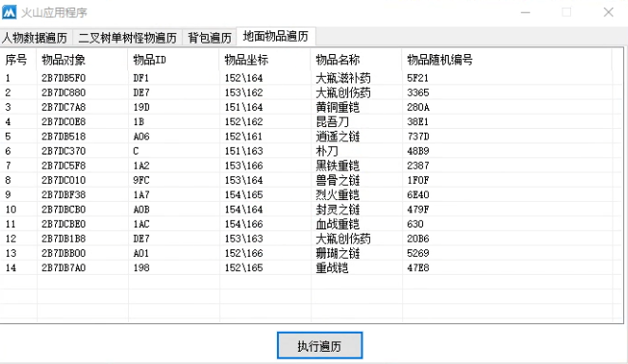This screenshot has width=628, height=364.
Task: Select object cell 2B7DB518
Action: (64, 136)
